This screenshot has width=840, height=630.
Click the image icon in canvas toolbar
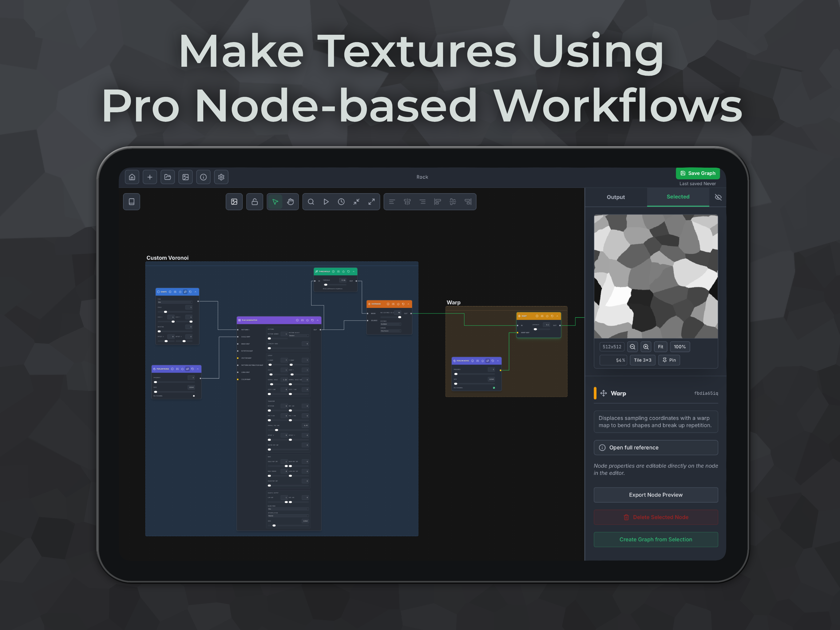tap(234, 202)
